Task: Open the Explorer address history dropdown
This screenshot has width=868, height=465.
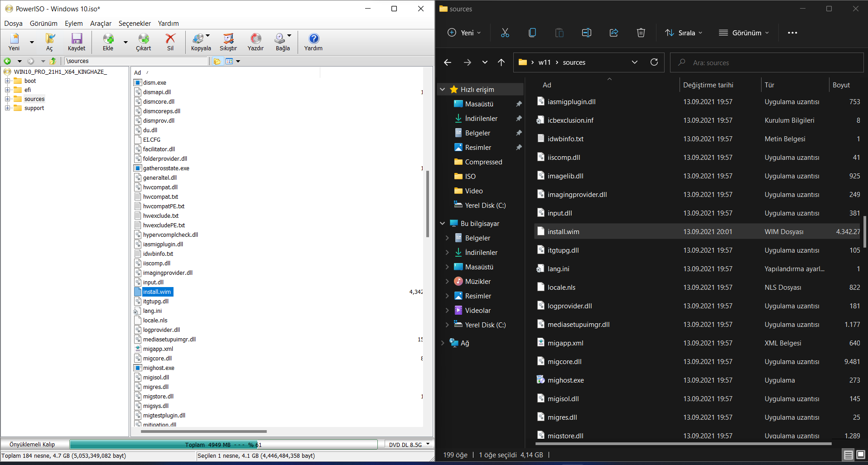Action: point(635,62)
